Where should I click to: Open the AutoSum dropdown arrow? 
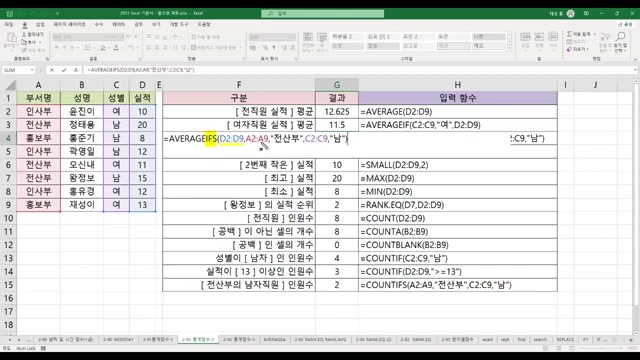(595, 34)
